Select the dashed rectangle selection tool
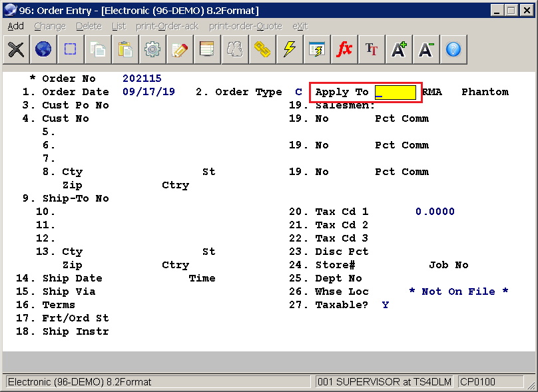The image size is (538, 392). [x=71, y=49]
